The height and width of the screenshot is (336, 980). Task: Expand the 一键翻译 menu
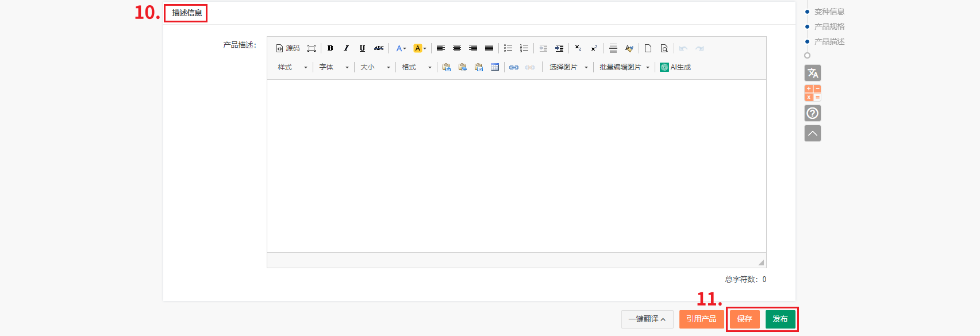click(x=647, y=319)
